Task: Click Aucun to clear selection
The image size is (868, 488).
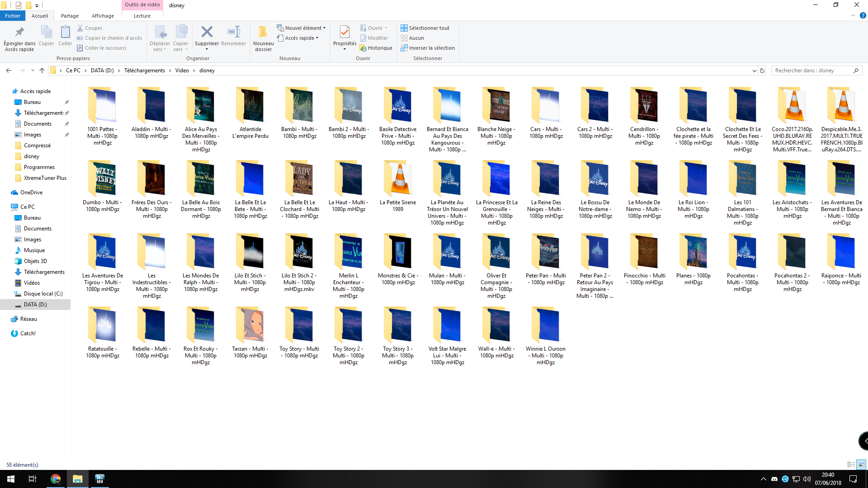Action: (412, 38)
